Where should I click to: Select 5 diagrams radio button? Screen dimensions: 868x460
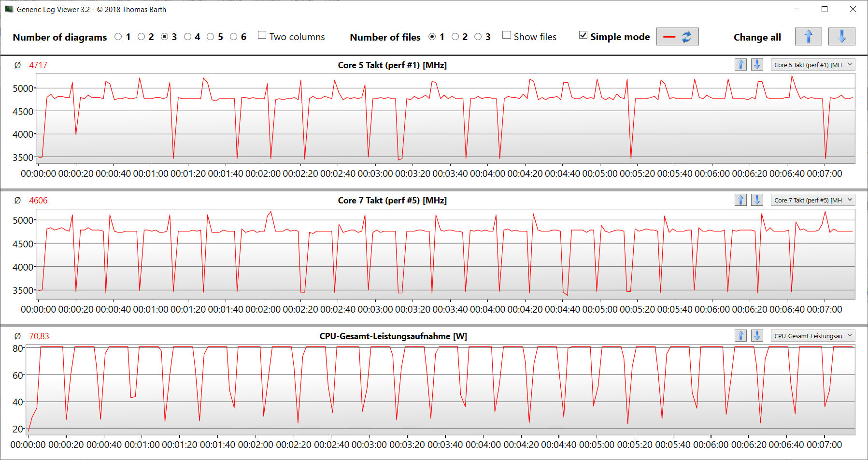pos(211,37)
